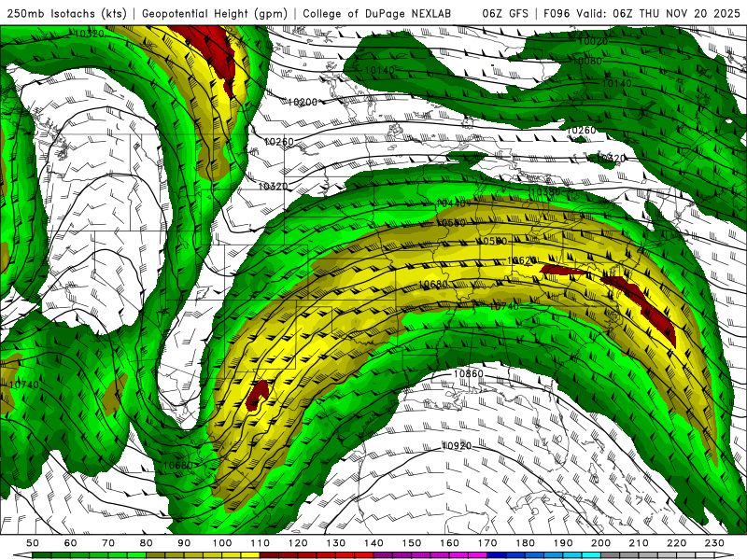
Task: Click the 10440 height contour label
Action: click(451, 203)
